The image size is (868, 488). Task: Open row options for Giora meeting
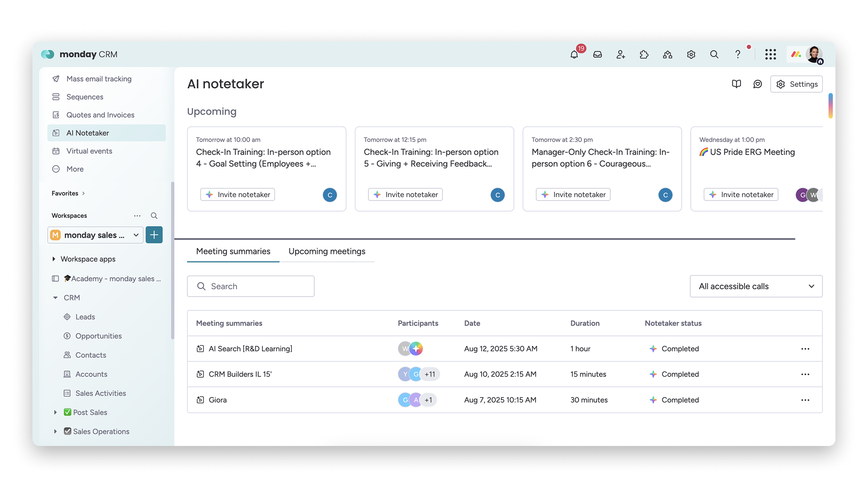pyautogui.click(x=805, y=400)
